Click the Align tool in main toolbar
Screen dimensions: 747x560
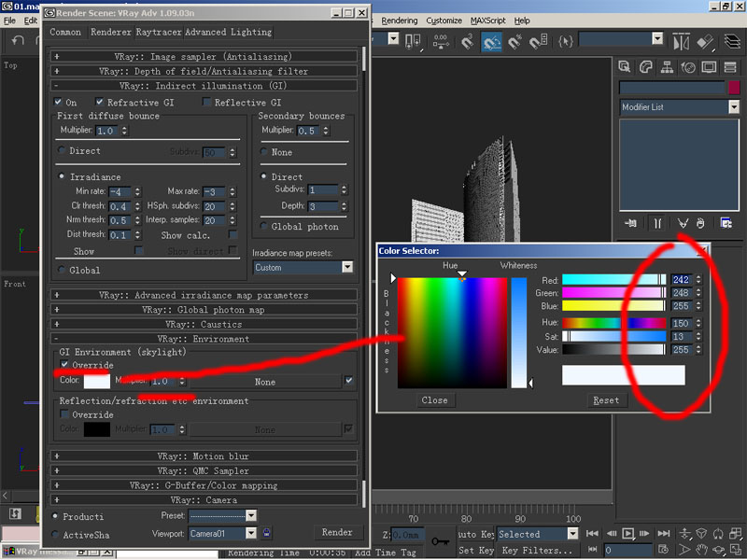tap(705, 42)
